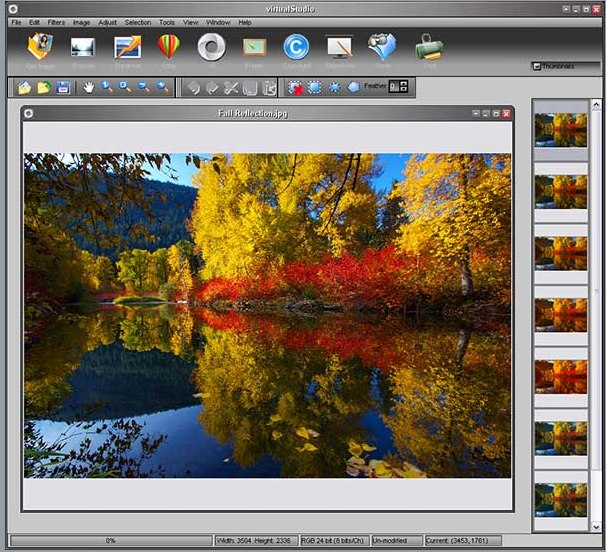Select the Hand pan tool

click(89, 88)
